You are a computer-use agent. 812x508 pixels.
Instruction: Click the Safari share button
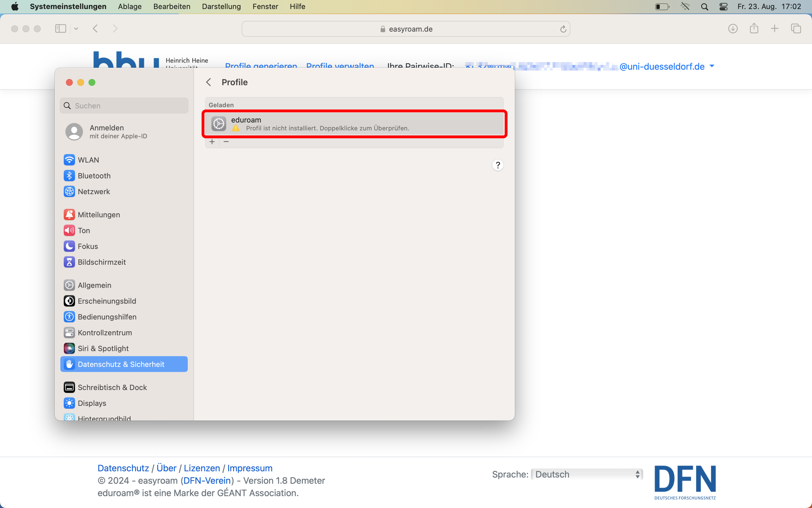(754, 28)
